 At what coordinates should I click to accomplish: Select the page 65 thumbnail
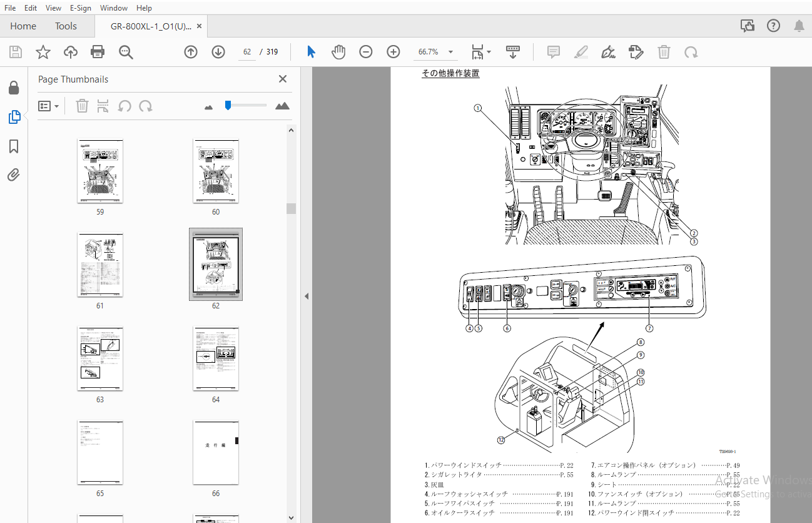pos(100,452)
